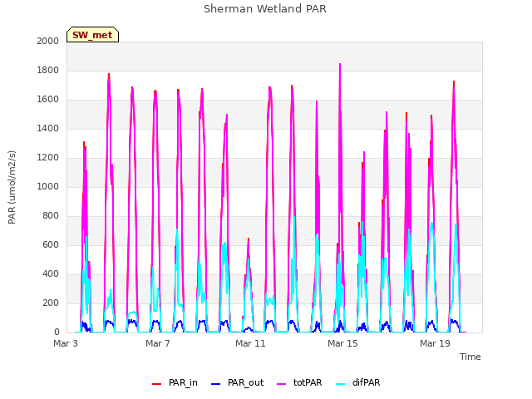Image resolution: width=532 pixels, height=399 pixels.
Task: Toggle the PAR_in series in legend
Action: [x=175, y=382]
